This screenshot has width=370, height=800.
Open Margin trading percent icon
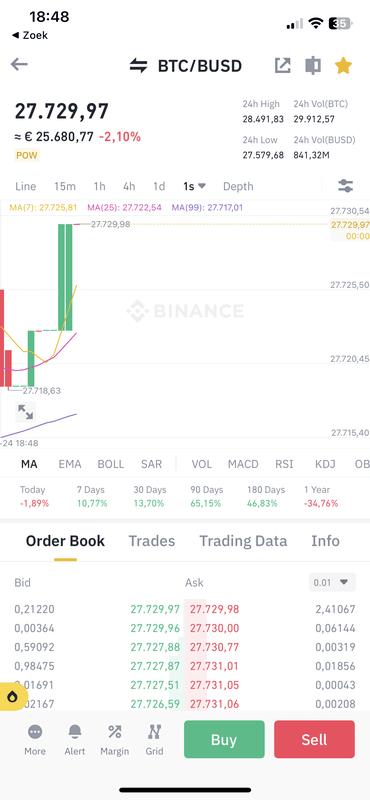[114, 740]
